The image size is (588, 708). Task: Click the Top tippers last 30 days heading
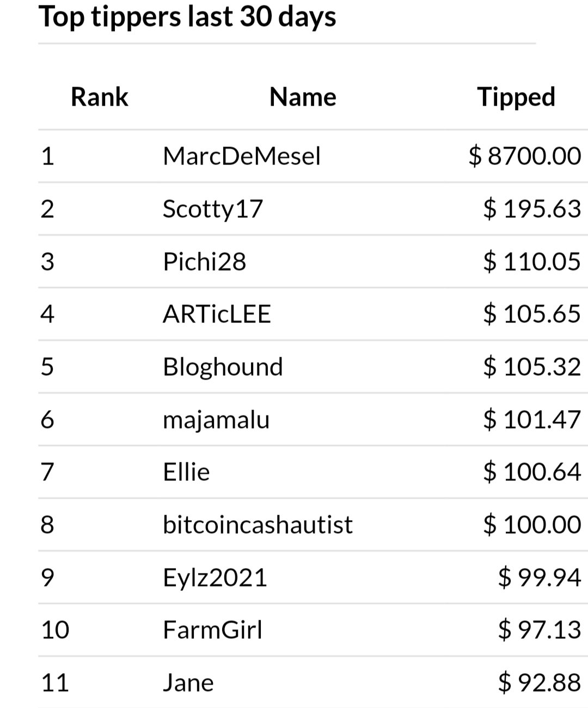coord(187,17)
